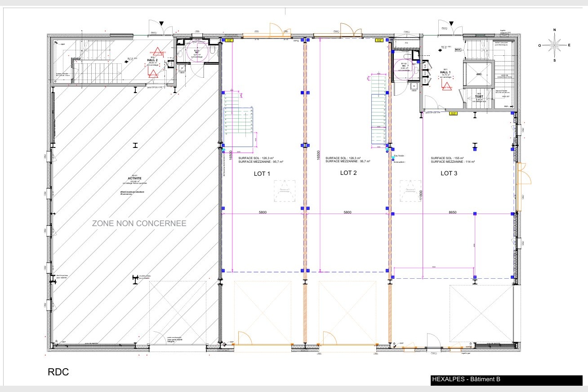The width and height of the screenshot is (588, 392).
Task: Click the crossed square symbol in Lot 1
Action: coord(285,190)
